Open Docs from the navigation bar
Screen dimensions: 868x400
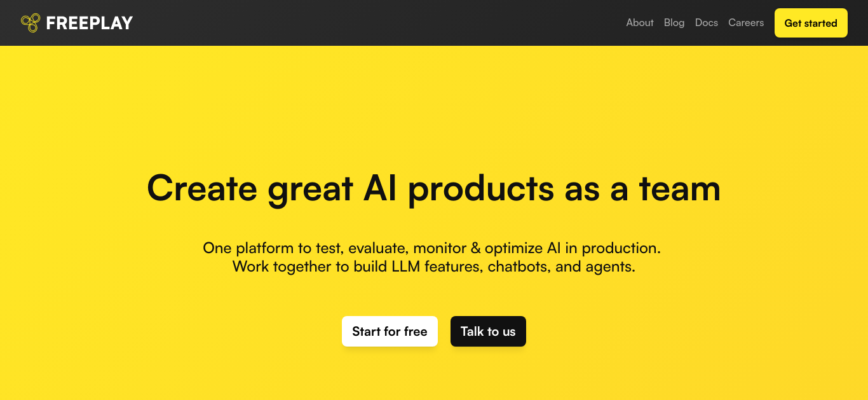pos(707,23)
